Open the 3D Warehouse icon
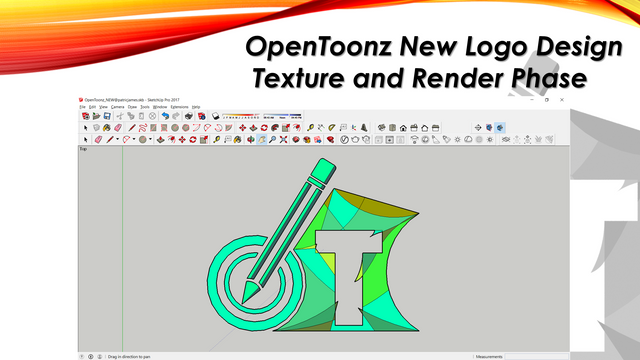 click(296, 140)
